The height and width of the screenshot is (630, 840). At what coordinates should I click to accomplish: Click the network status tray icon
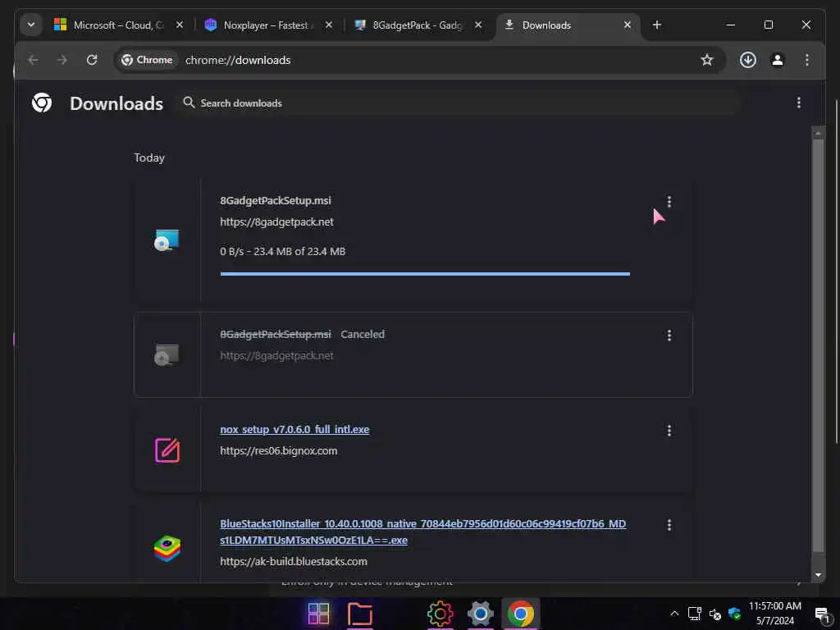pyautogui.click(x=694, y=614)
